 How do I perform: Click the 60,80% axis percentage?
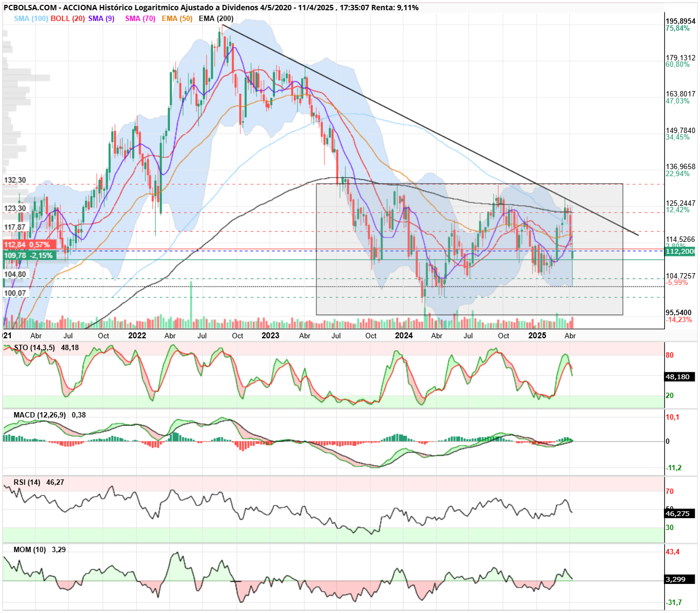(677, 65)
